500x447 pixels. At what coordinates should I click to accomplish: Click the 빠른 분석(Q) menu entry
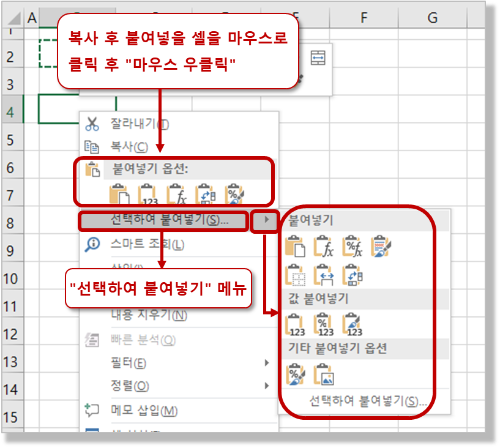[143, 340]
